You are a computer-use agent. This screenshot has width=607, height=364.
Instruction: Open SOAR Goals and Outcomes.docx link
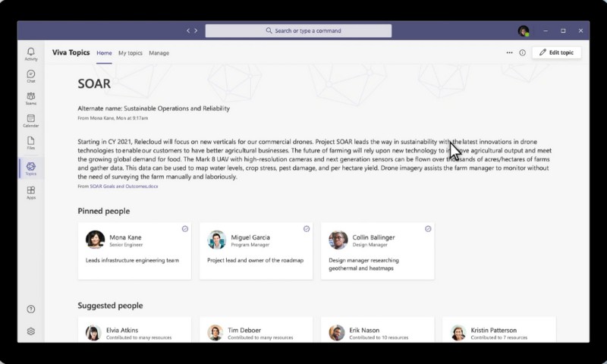[124, 186]
